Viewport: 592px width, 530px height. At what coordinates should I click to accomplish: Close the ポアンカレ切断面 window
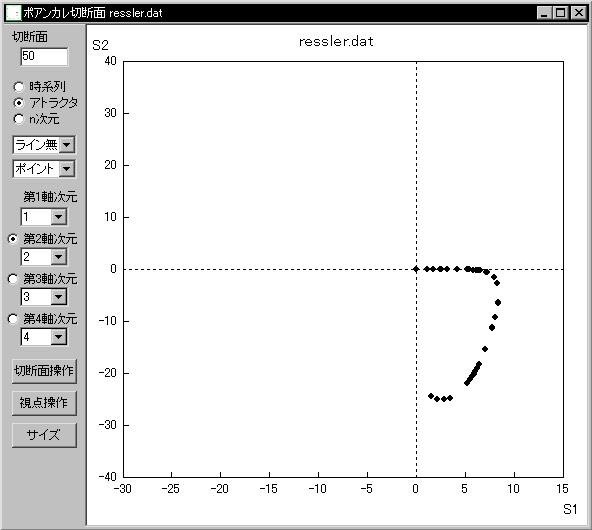pos(578,13)
